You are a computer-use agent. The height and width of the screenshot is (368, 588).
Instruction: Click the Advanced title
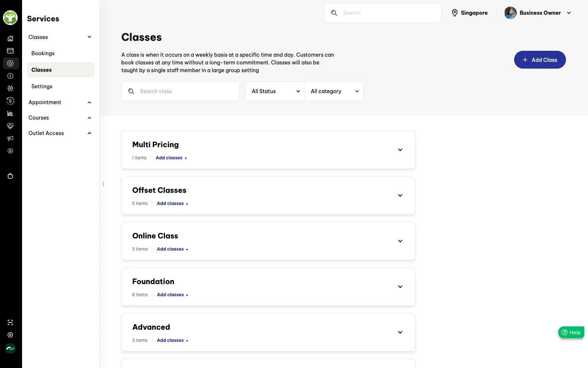pos(151,327)
